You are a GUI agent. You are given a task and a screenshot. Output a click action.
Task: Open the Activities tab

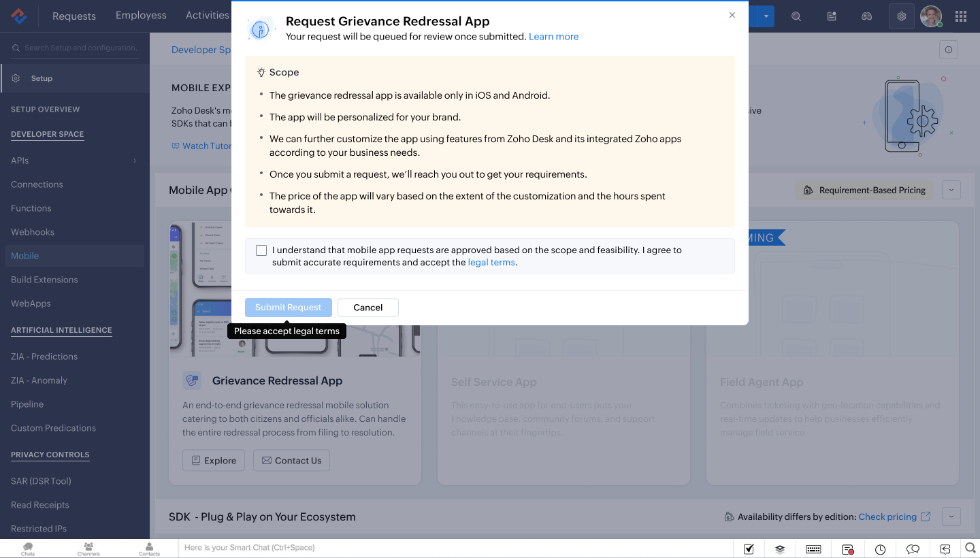[x=208, y=15]
